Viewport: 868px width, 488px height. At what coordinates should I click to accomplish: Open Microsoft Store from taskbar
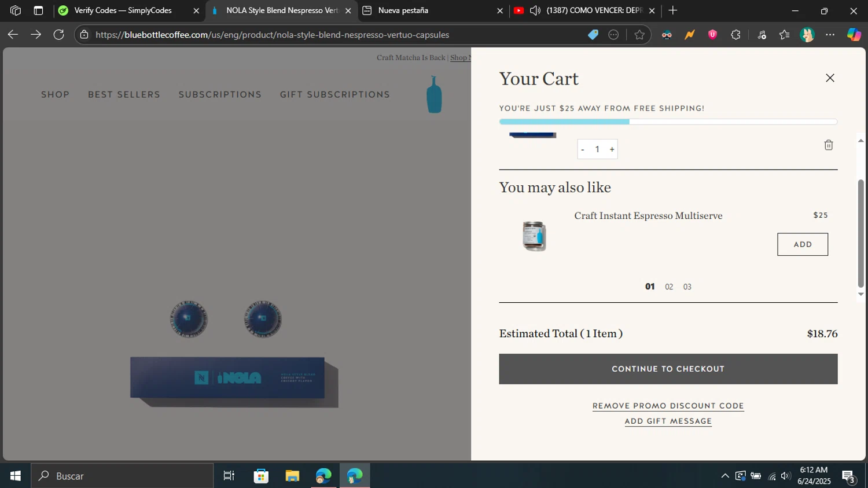pyautogui.click(x=261, y=476)
